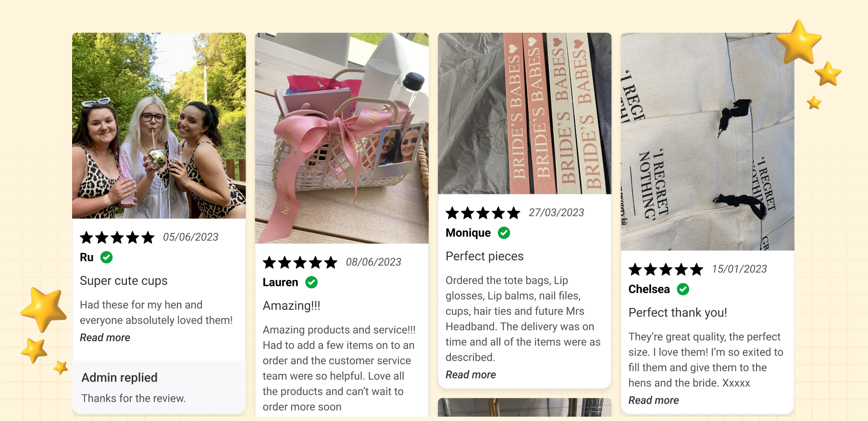Expand Monique's review via Read more
Image resolution: width=868 pixels, height=421 pixels.
pos(471,375)
